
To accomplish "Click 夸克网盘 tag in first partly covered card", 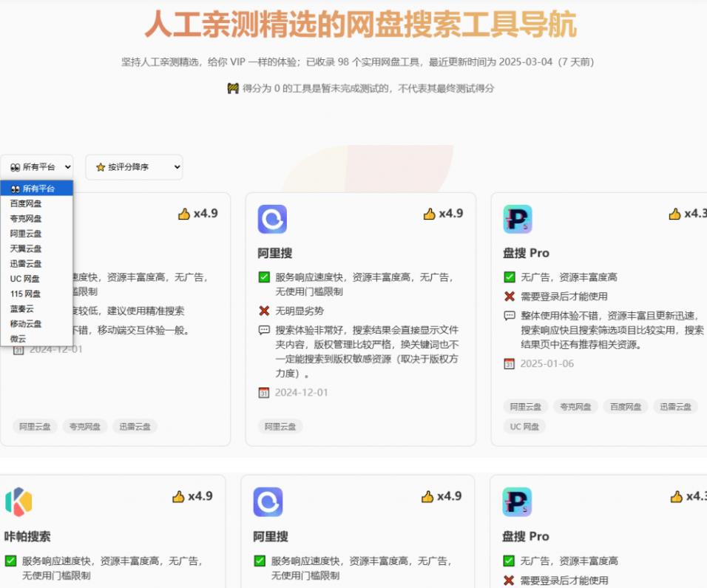I will pyautogui.click(x=85, y=427).
